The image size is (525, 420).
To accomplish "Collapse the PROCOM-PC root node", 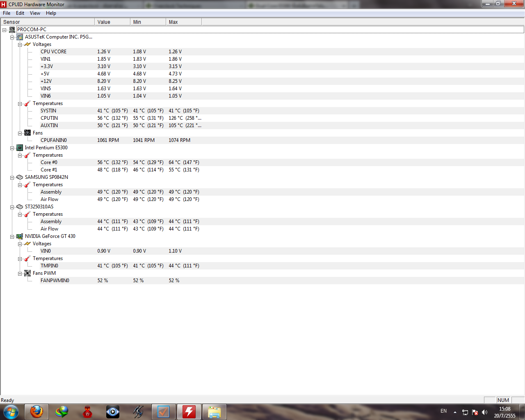I will point(5,30).
